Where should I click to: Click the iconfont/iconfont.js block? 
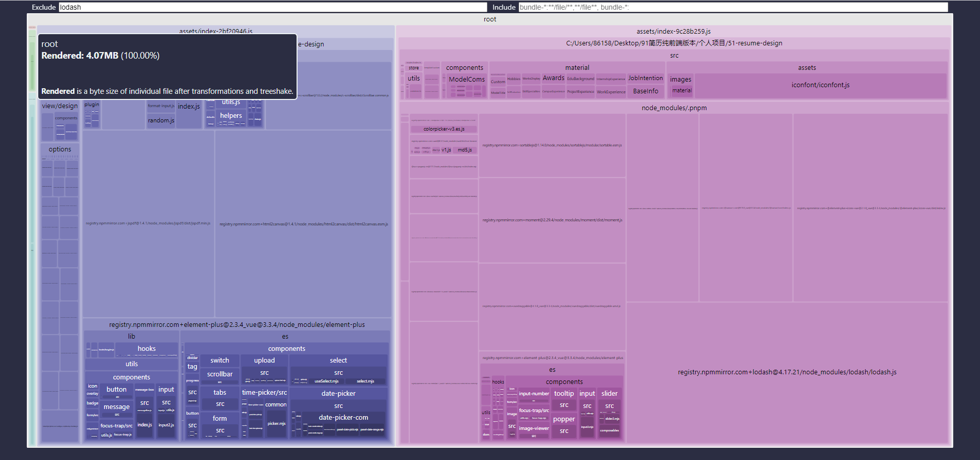point(820,85)
